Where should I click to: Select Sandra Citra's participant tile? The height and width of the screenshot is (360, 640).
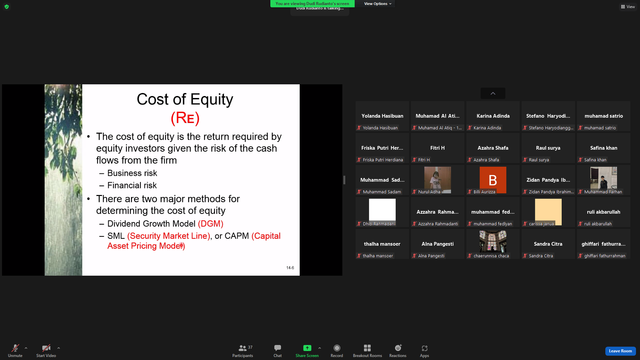pos(548,244)
